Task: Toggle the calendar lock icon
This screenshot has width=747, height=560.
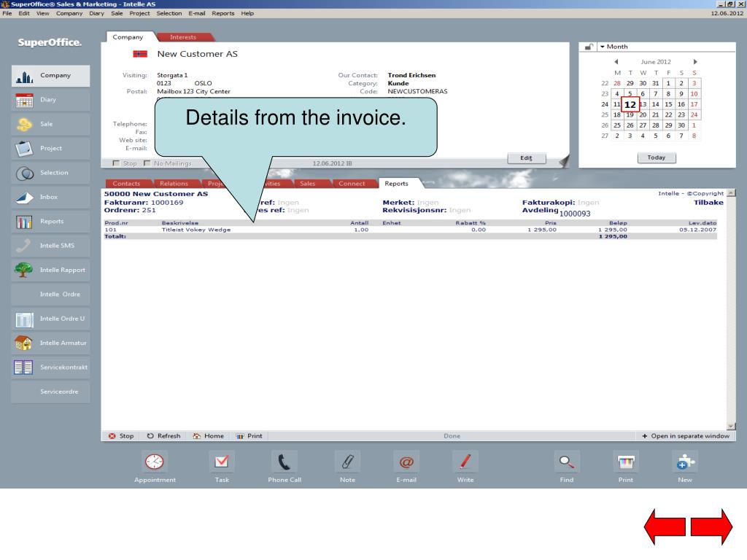Action: coord(589,47)
